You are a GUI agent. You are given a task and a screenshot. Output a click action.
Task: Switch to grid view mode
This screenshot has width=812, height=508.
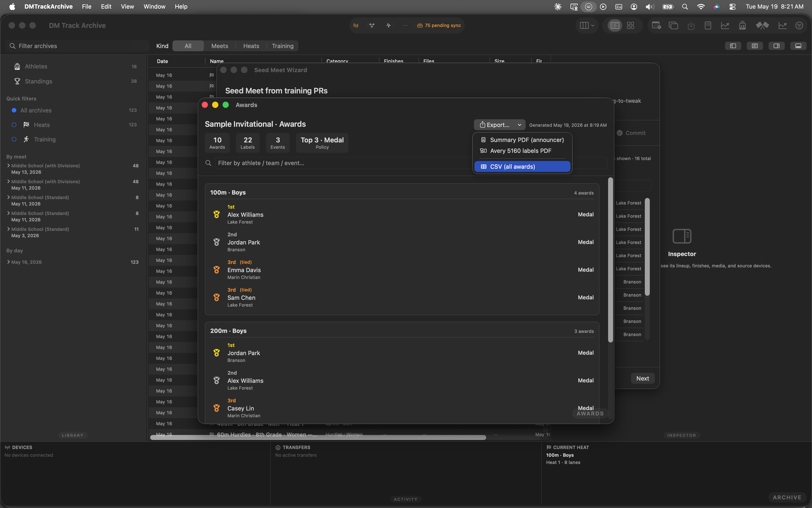(631, 26)
